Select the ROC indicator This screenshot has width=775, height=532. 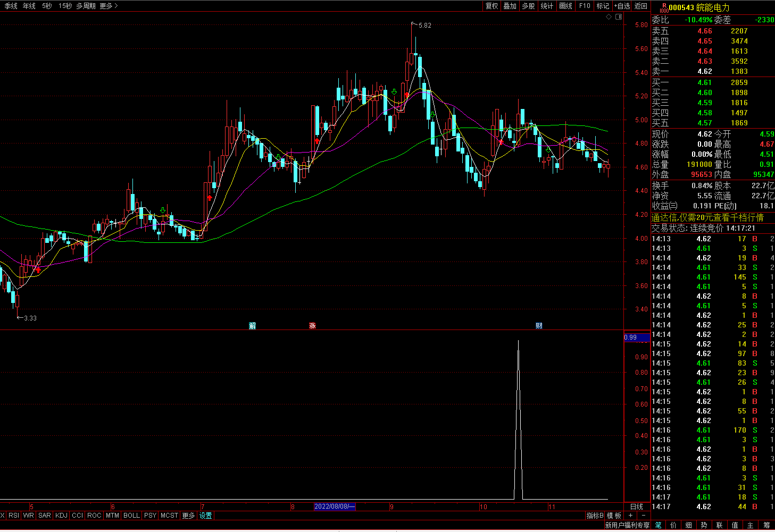94,516
